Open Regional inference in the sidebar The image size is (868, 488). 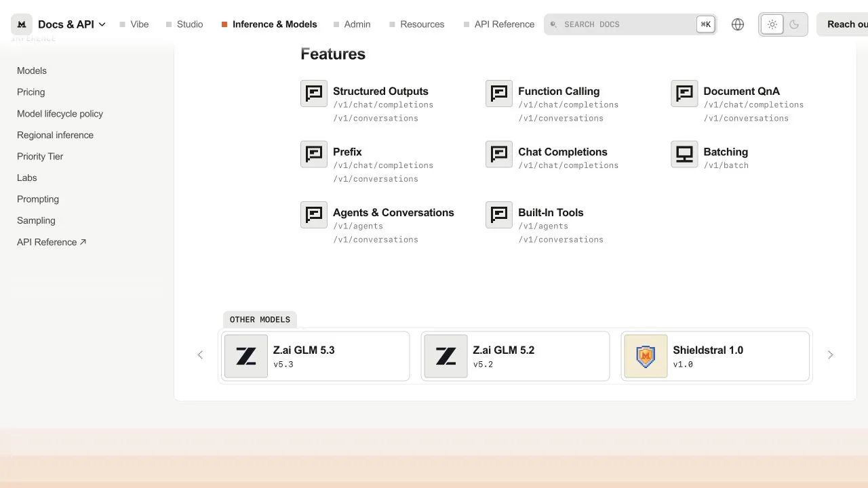pyautogui.click(x=56, y=135)
